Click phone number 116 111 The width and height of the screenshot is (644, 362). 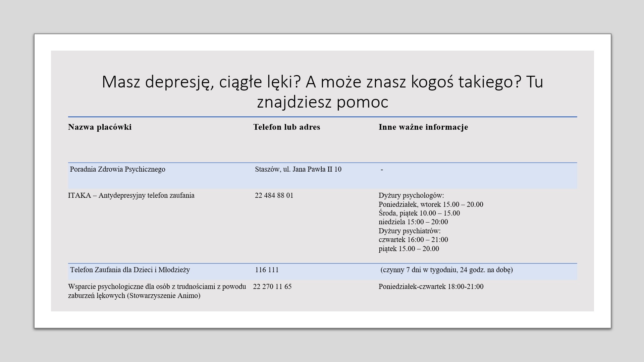[267, 270]
